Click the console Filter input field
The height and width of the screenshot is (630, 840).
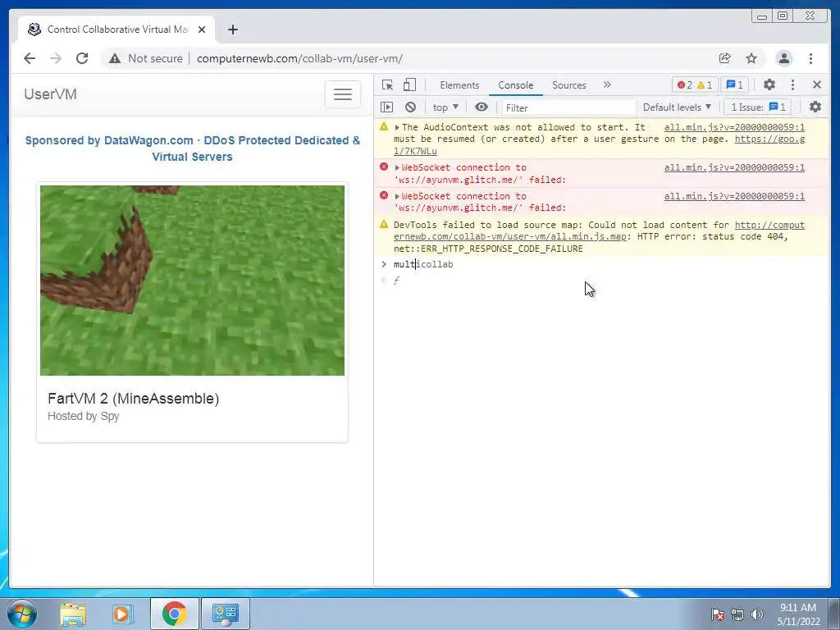(568, 107)
